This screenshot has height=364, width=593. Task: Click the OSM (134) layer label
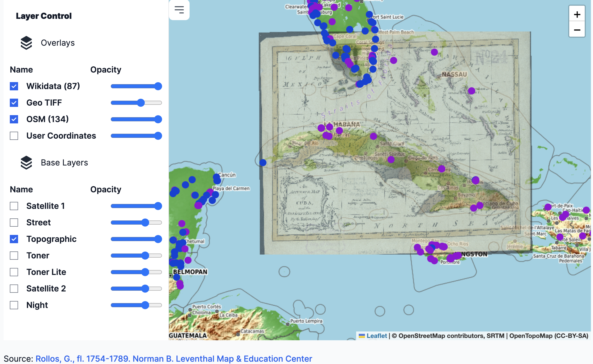(x=48, y=119)
